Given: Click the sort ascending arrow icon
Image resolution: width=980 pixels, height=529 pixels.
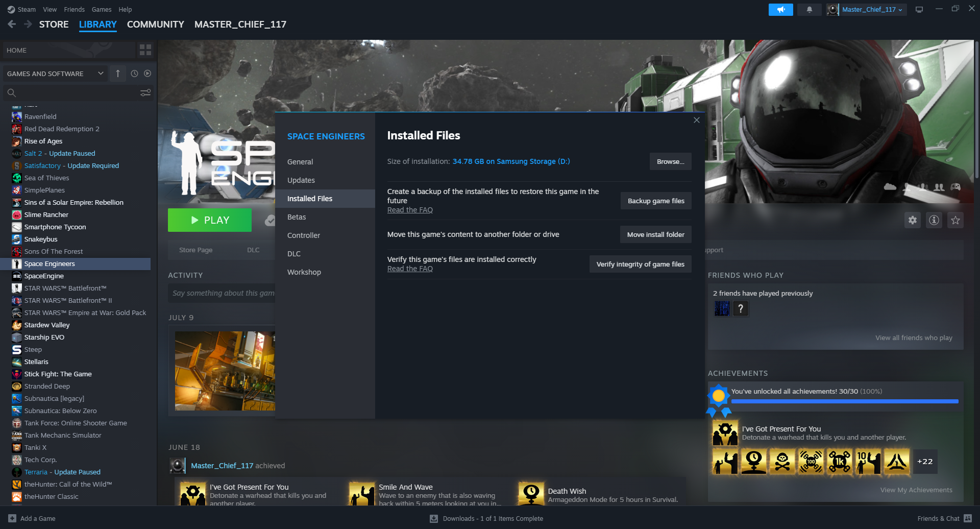Looking at the screenshot, I should click(x=118, y=74).
